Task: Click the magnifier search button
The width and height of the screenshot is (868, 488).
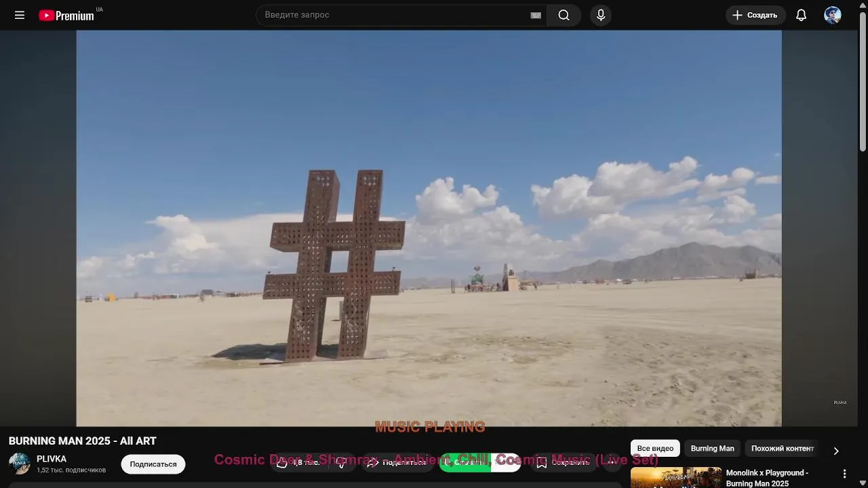Action: [564, 15]
